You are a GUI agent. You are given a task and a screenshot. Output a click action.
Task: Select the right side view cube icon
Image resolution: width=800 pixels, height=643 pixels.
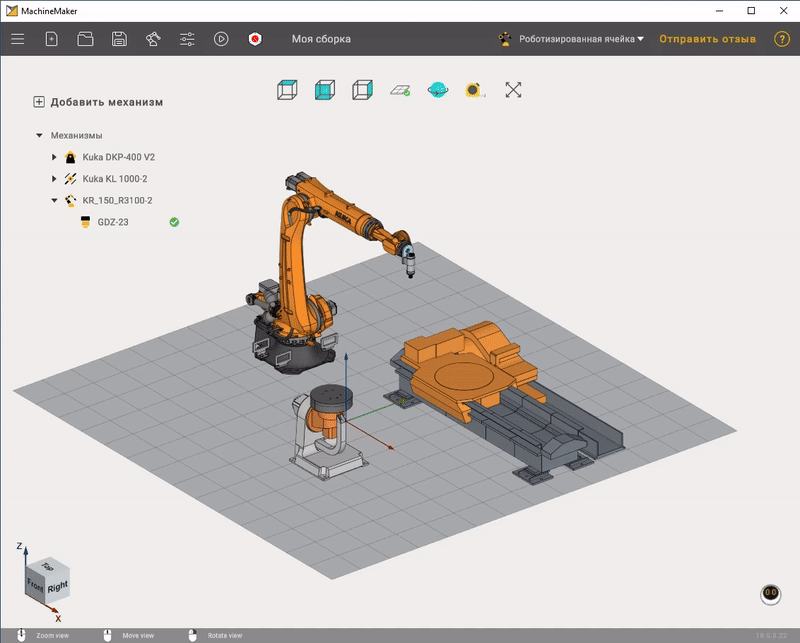[x=362, y=90]
